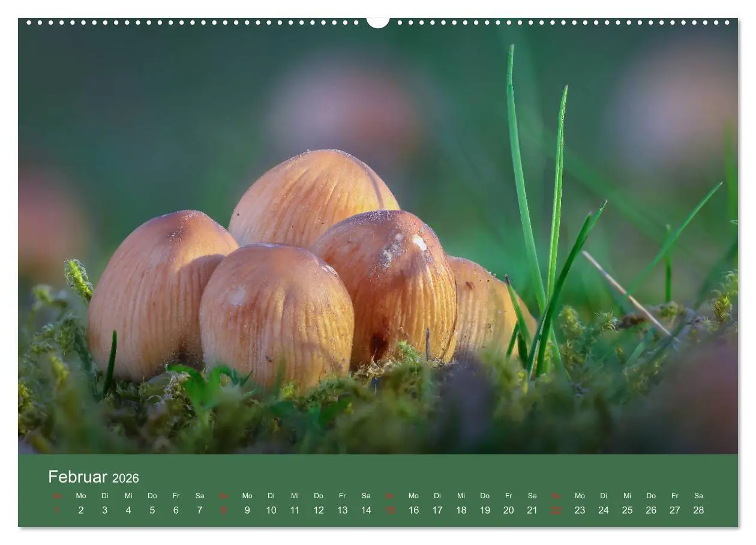Select the date 18 in the calendar row

point(461,510)
